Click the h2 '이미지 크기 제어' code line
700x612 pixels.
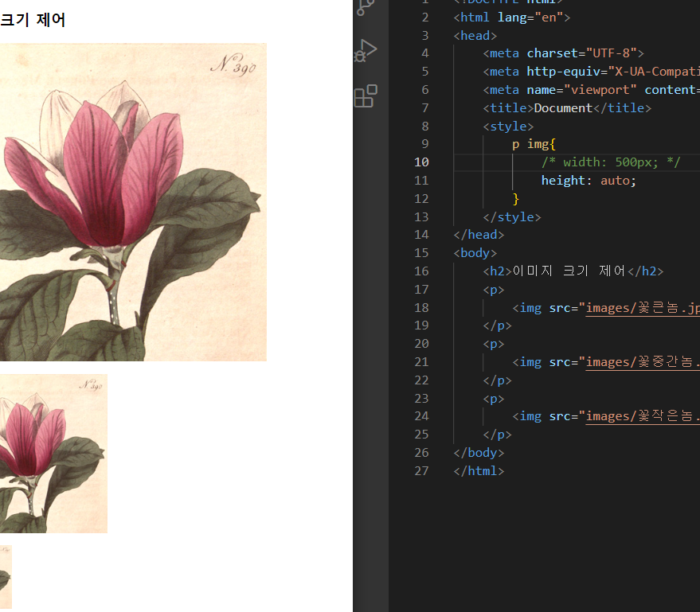tap(573, 271)
